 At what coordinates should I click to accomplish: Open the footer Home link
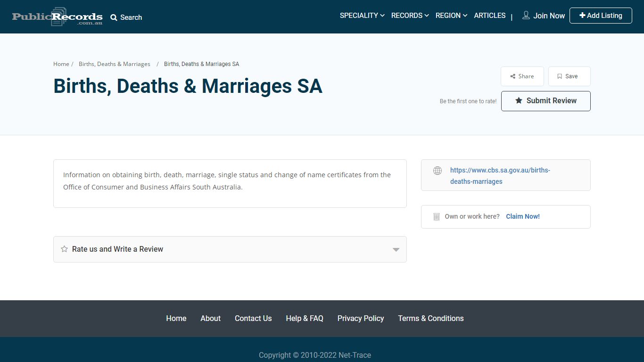[x=176, y=319]
